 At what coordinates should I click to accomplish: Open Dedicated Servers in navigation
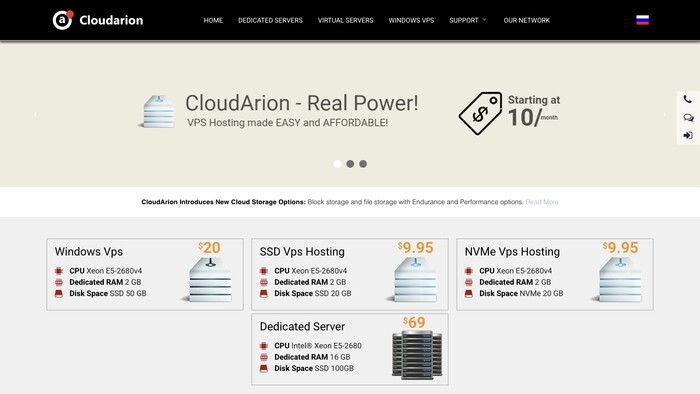point(270,20)
